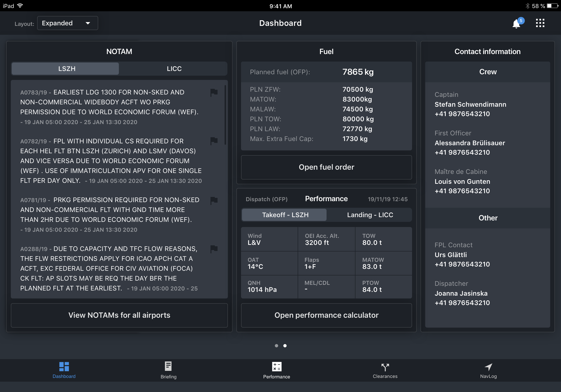Open the notifications bell
The width and height of the screenshot is (561, 392).
[x=516, y=24]
